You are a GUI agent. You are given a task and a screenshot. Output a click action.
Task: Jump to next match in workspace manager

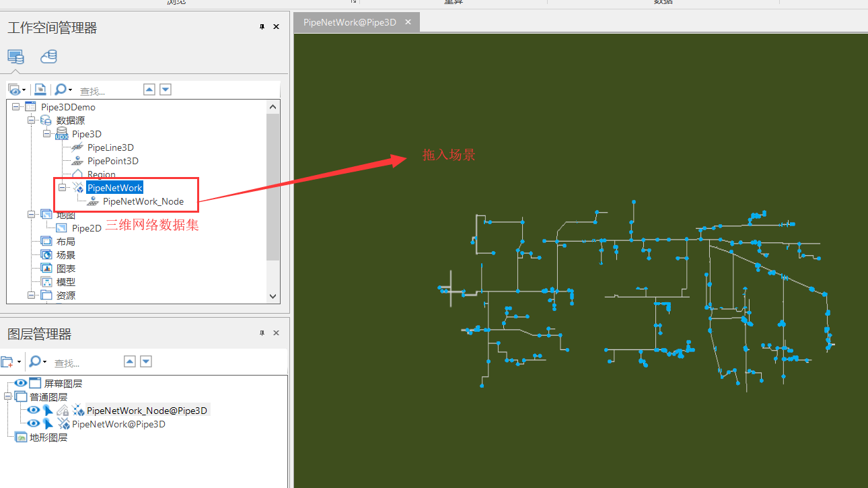click(165, 90)
